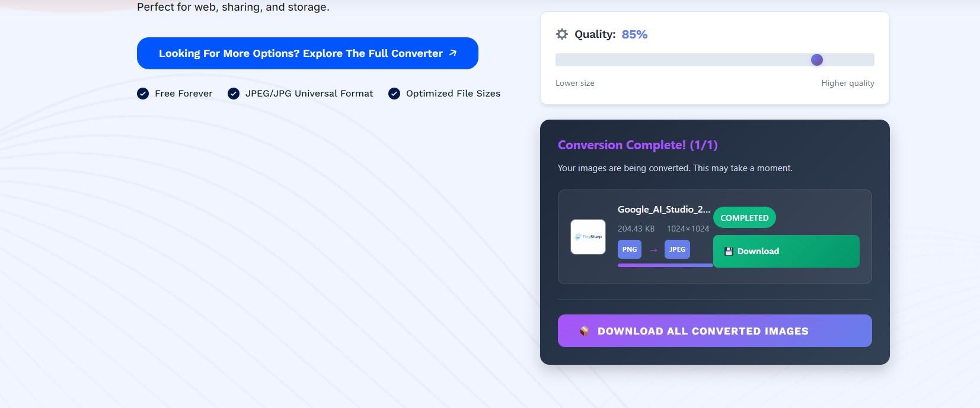Click the TinySharp logo thumbnail

[588, 236]
